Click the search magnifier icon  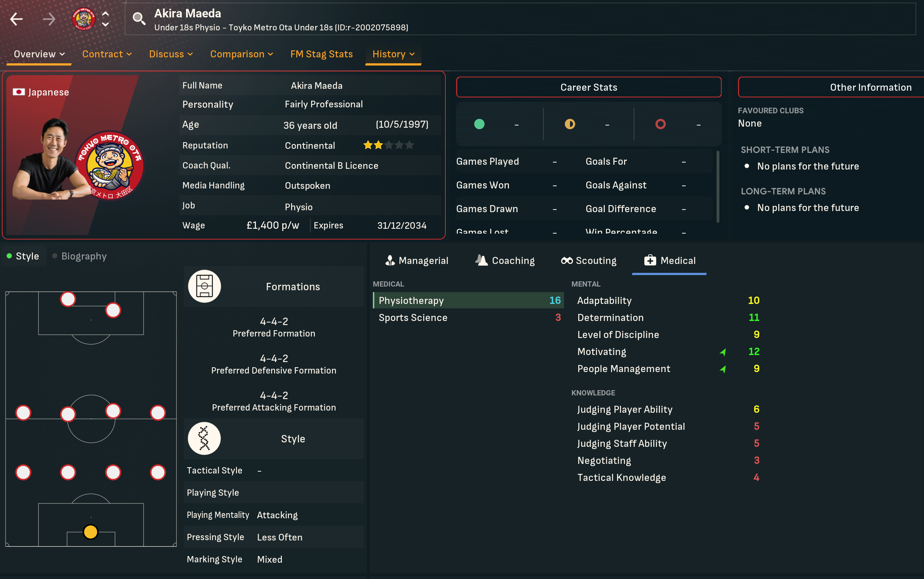click(139, 19)
